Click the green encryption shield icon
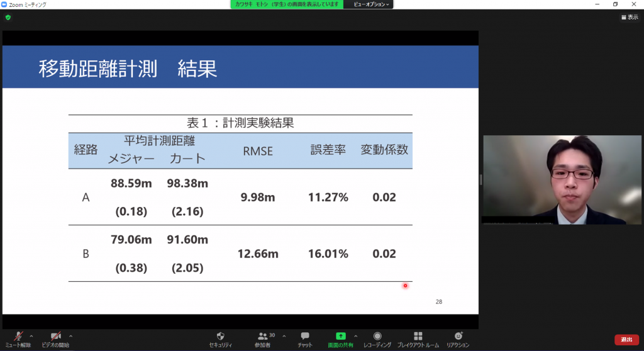This screenshot has width=644, height=351. 8,17
